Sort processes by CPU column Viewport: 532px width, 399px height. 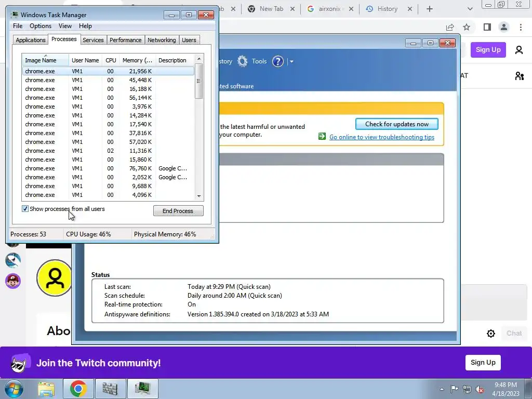(x=111, y=60)
